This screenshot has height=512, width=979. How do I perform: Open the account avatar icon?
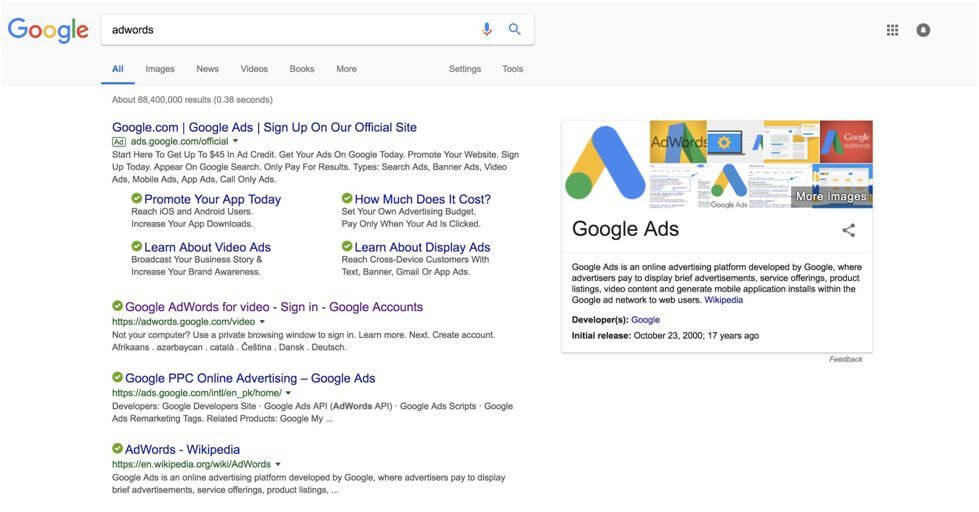coord(923,30)
